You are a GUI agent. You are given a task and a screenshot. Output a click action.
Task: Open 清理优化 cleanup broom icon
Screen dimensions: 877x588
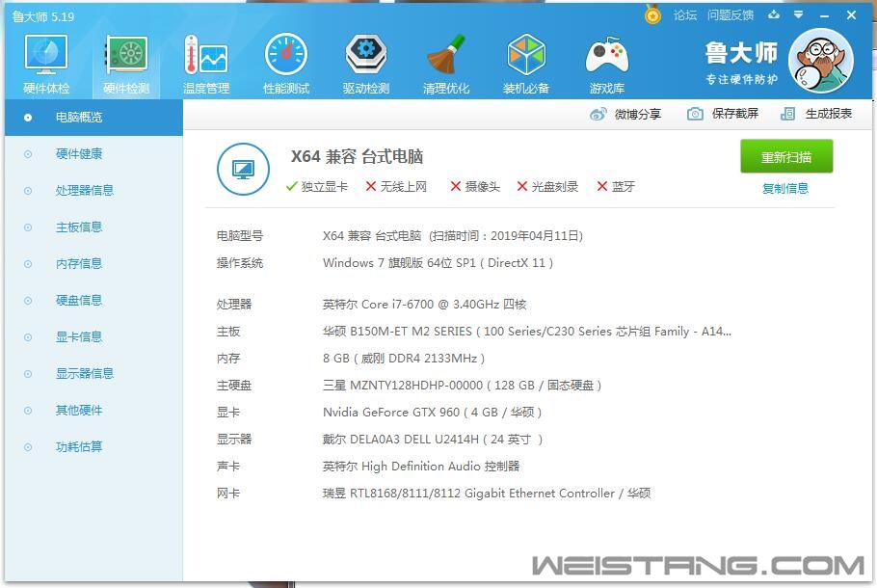point(446,63)
